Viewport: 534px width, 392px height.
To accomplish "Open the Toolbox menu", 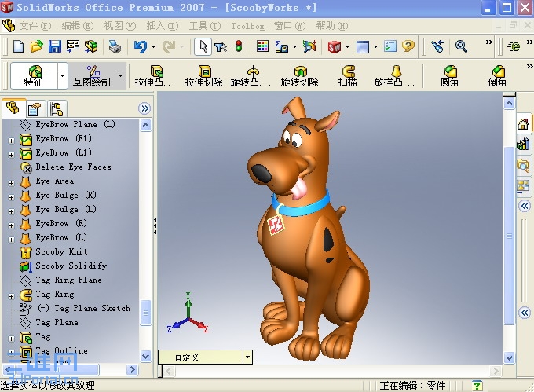I will click(x=247, y=26).
